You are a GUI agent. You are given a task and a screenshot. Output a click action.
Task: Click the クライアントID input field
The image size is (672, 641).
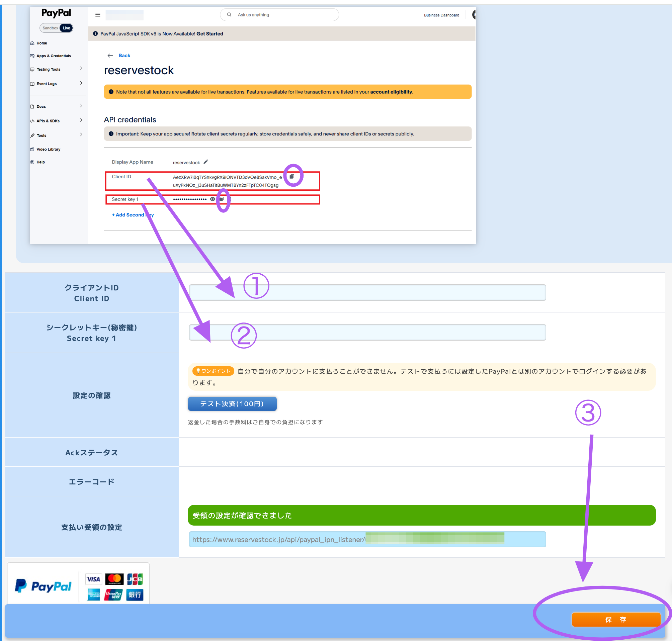click(367, 292)
